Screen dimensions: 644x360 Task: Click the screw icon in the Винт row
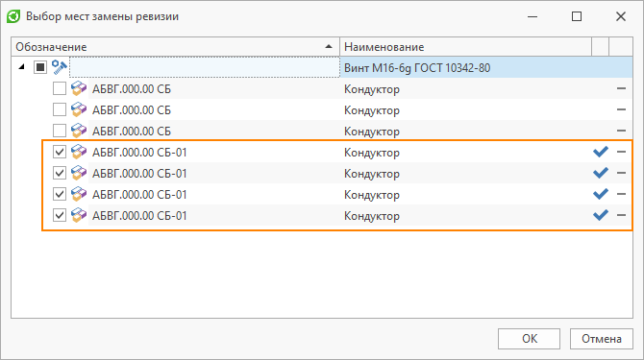tap(60, 67)
